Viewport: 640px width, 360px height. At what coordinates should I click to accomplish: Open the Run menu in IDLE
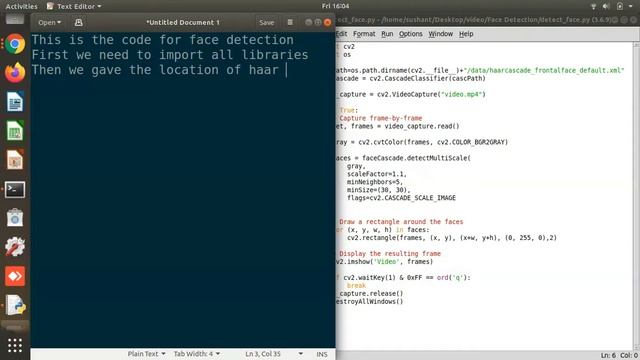[x=387, y=34]
